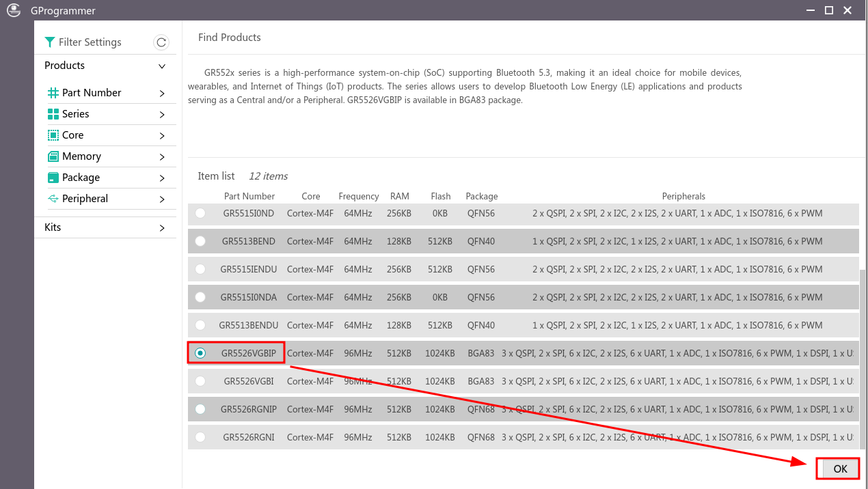Click the 0KB flash cell for GR5515I0ND
Screen dimensions: 868x489
tap(440, 213)
